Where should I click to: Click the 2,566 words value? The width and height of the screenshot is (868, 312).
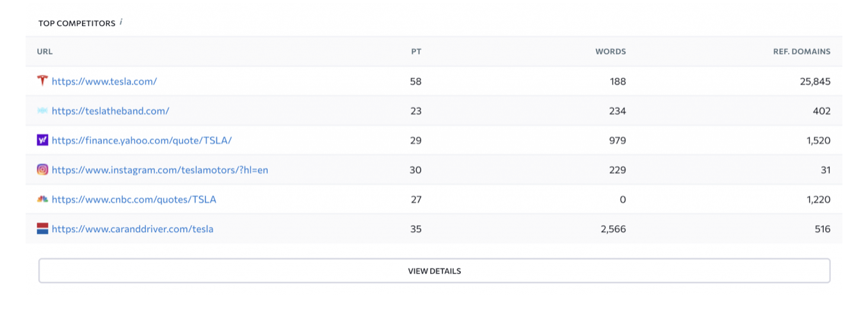[613, 228]
